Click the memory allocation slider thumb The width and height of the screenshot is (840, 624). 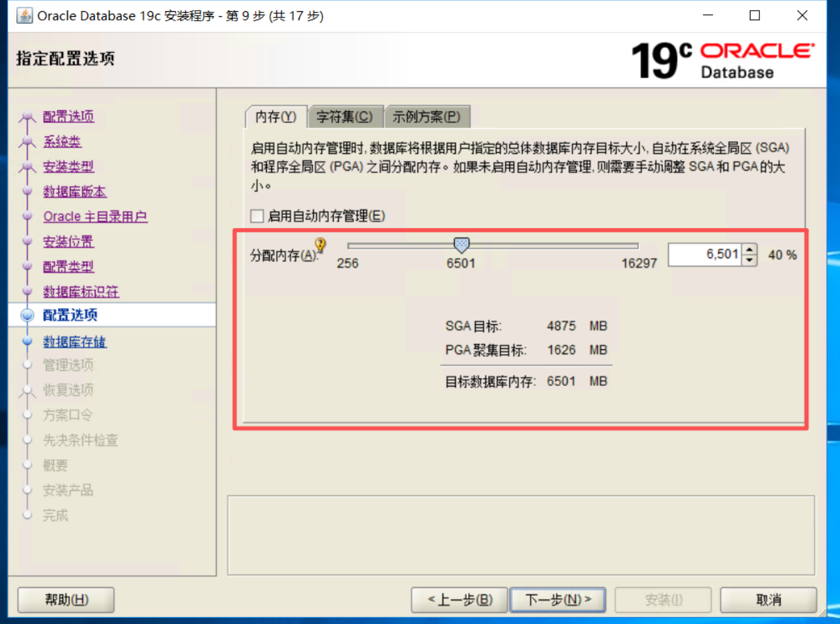[x=461, y=245]
